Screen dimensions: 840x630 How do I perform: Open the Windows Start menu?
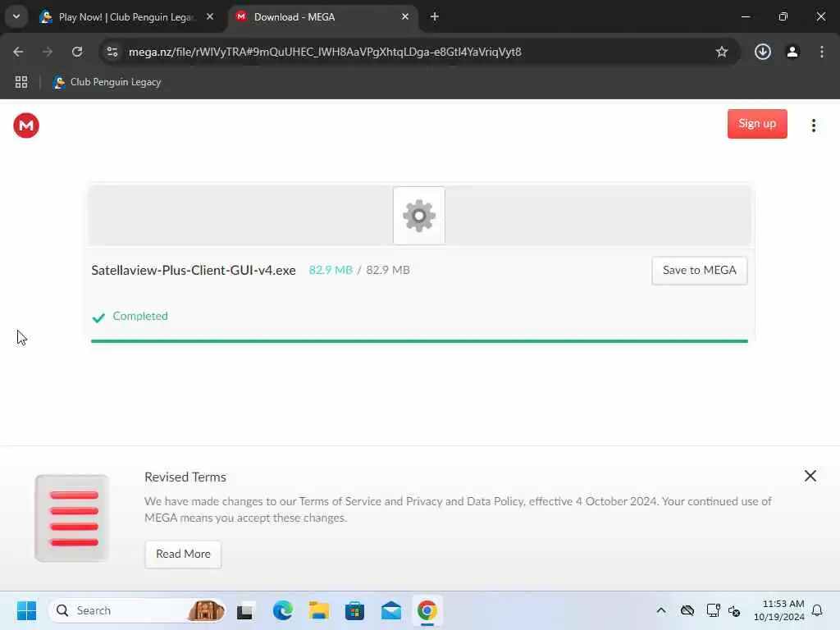(x=26, y=610)
